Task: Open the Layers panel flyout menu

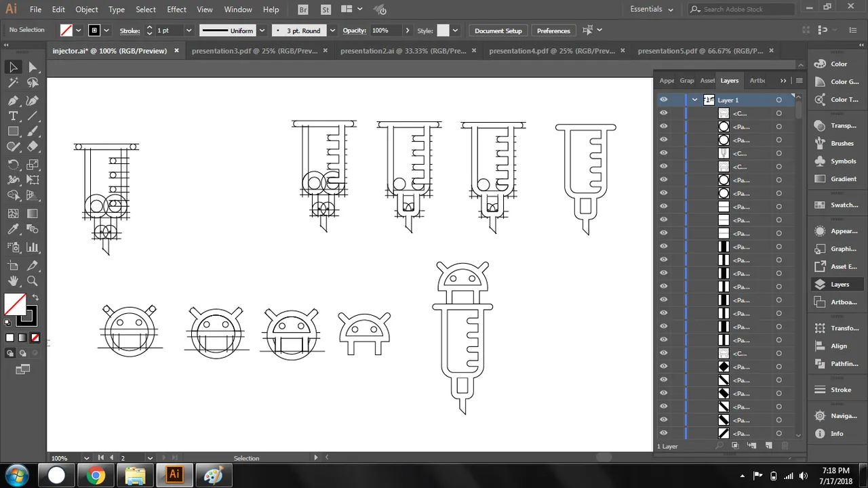Action: pos(799,81)
